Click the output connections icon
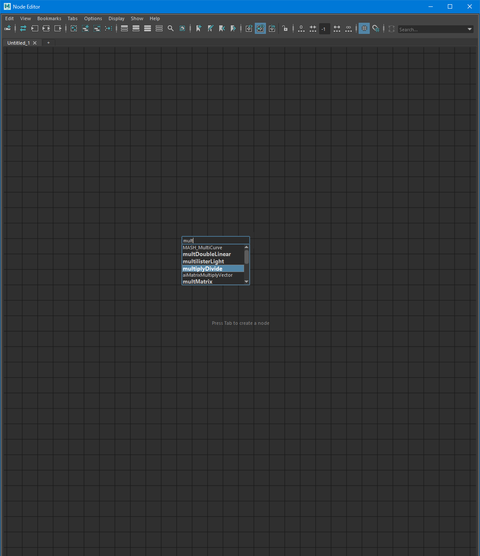The image size is (480, 556). 58,29
